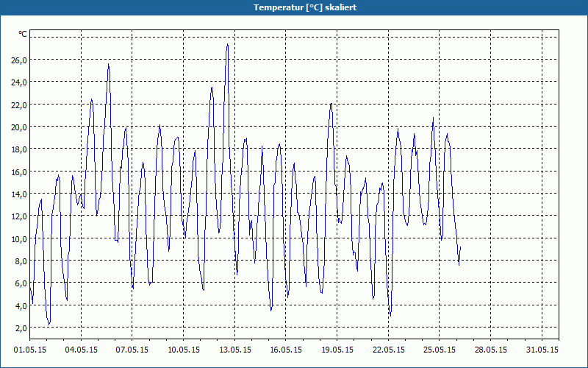Click the 14,0 y-axis label
Screen dimensions: 588x368
[19, 194]
